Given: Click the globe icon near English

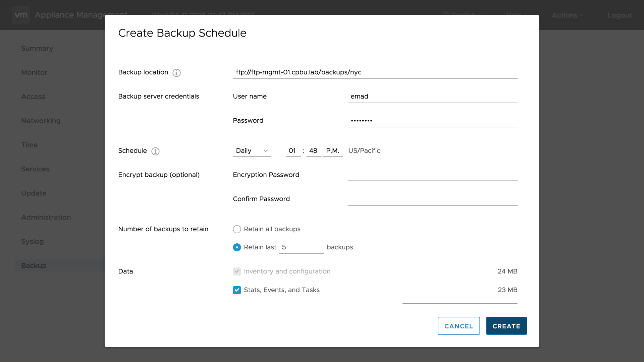Looking at the screenshot, I should [x=446, y=15].
